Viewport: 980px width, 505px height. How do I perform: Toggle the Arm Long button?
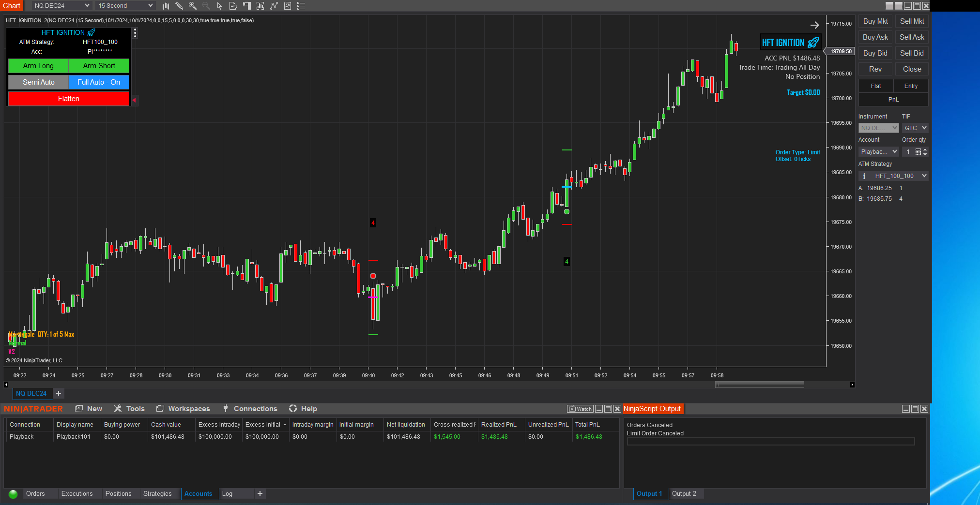coord(39,66)
